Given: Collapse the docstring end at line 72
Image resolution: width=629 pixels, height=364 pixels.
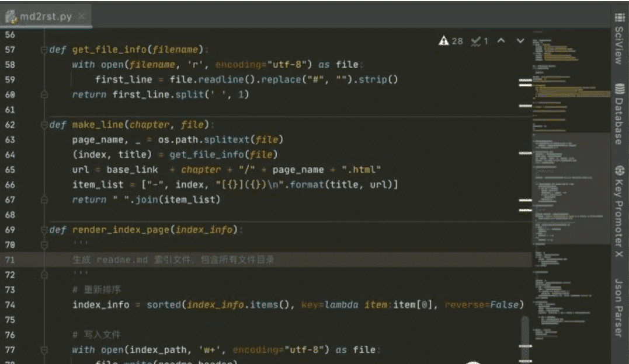Looking at the screenshot, I should pyautogui.click(x=44, y=275).
